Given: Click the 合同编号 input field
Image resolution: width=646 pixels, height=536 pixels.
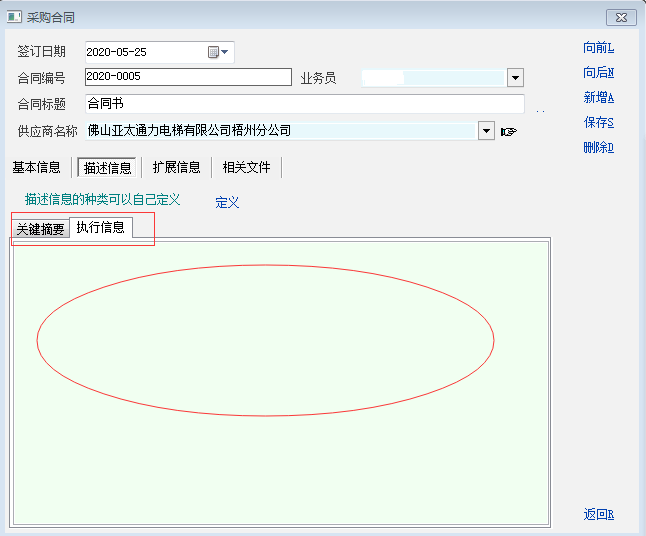Looking at the screenshot, I should click(x=187, y=78).
